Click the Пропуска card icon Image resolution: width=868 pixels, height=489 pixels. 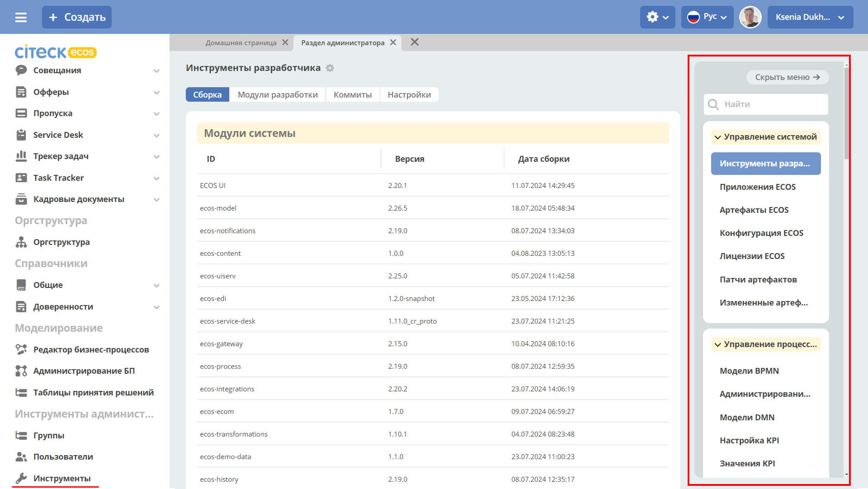coord(21,113)
